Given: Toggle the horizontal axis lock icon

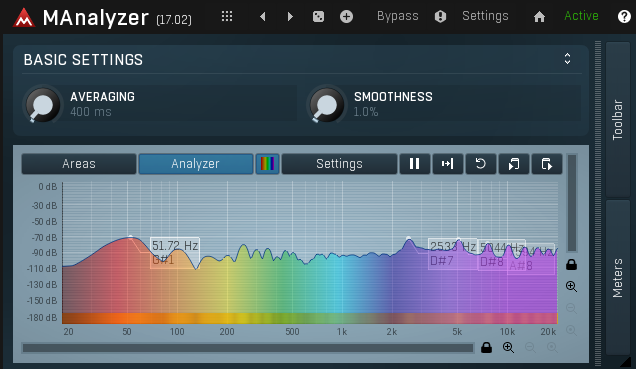Looking at the screenshot, I should [486, 348].
